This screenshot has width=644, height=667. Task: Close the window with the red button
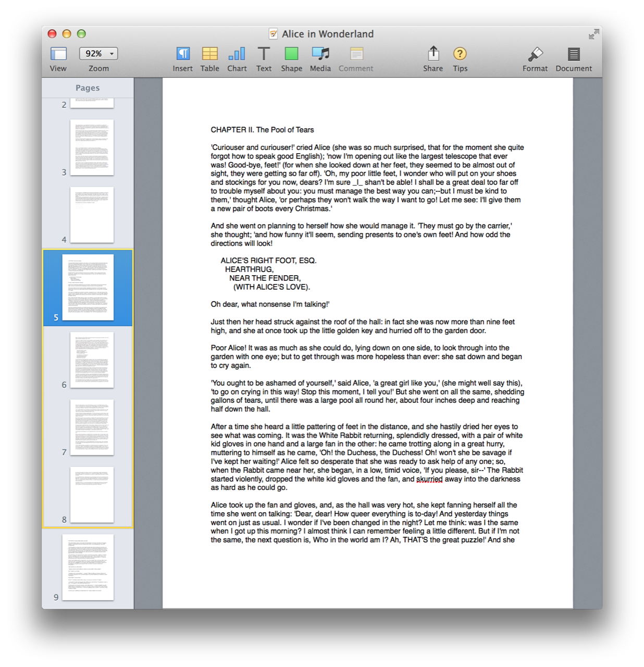point(52,34)
